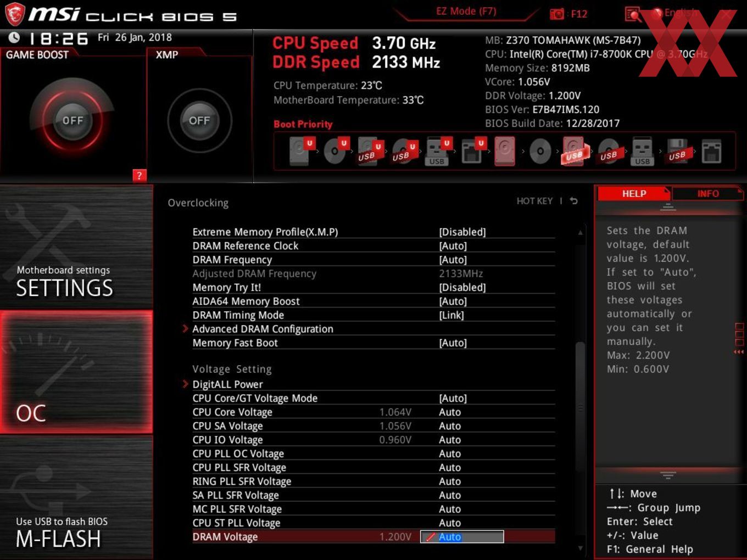Viewport: 747px width, 560px height.
Task: Open the M-FLASH BIOS flashing section
Action: (x=76, y=497)
